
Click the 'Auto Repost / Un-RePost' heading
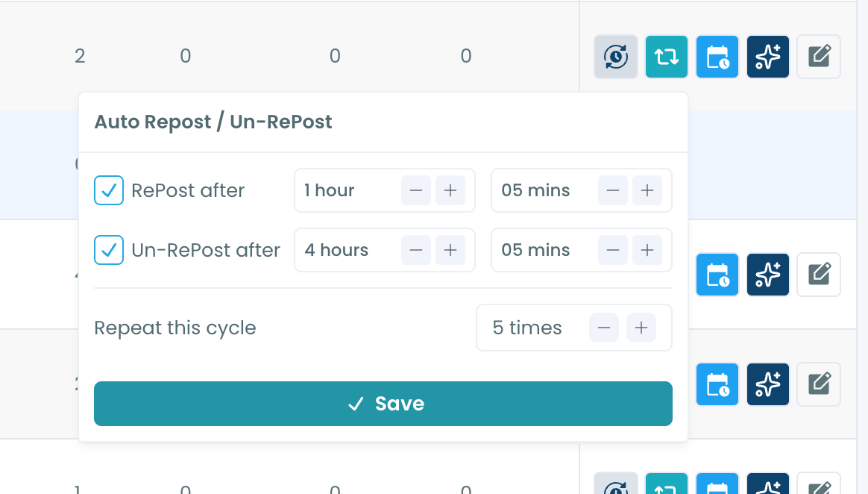[213, 122]
